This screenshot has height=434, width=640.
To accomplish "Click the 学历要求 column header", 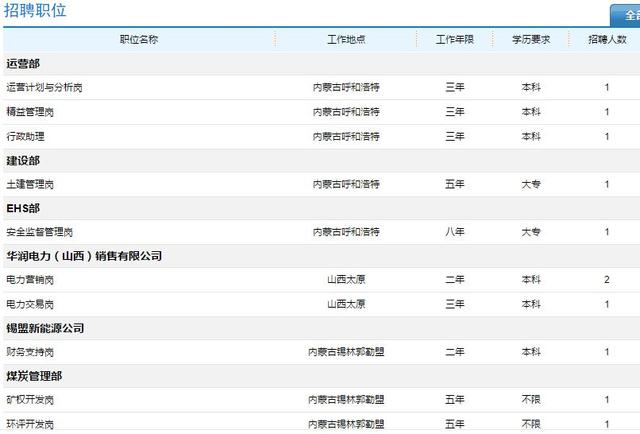I will [x=531, y=40].
